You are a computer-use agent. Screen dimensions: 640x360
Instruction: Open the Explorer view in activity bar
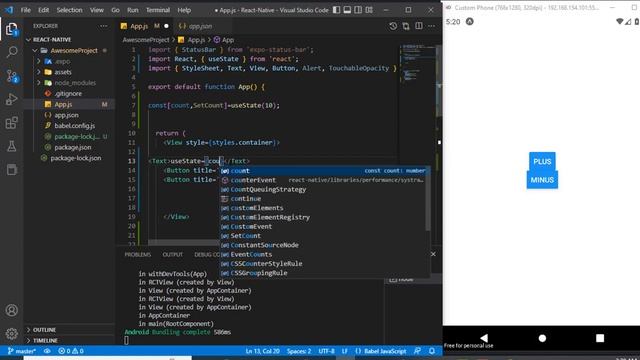(12, 29)
